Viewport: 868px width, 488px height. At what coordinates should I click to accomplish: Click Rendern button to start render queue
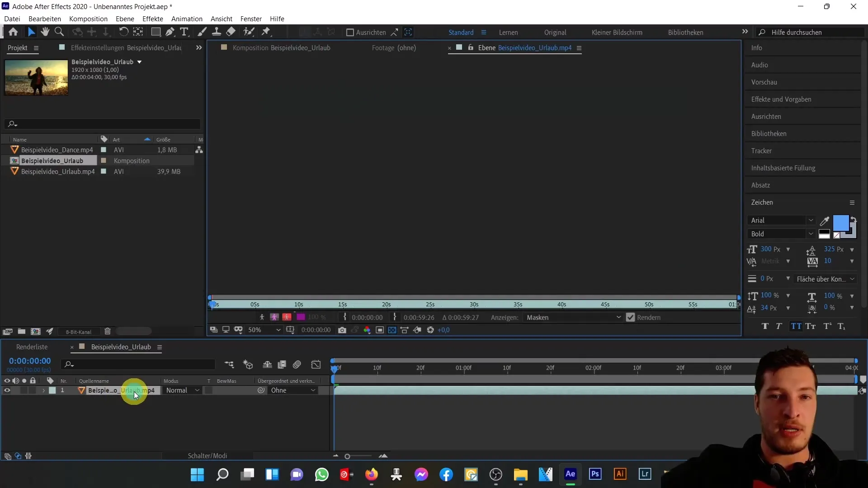650,317
